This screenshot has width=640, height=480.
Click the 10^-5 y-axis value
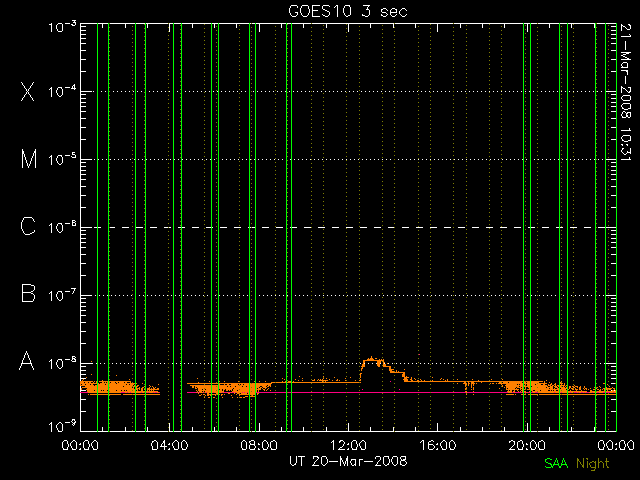pos(62,160)
